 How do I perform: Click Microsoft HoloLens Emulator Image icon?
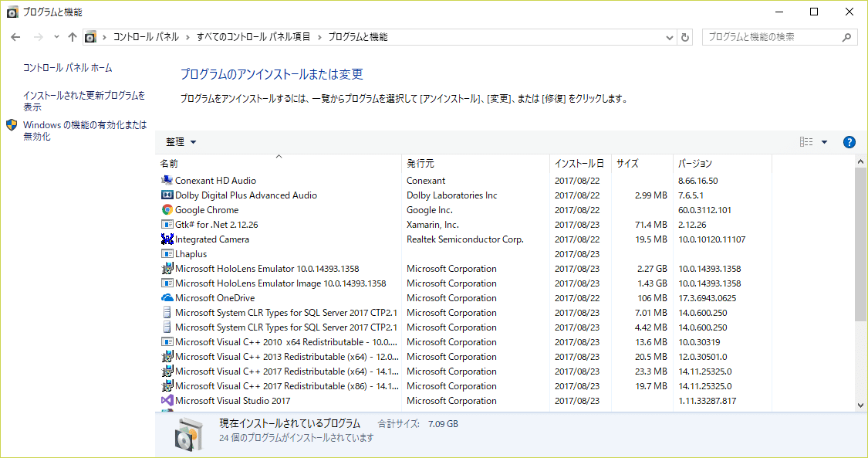pos(167,283)
